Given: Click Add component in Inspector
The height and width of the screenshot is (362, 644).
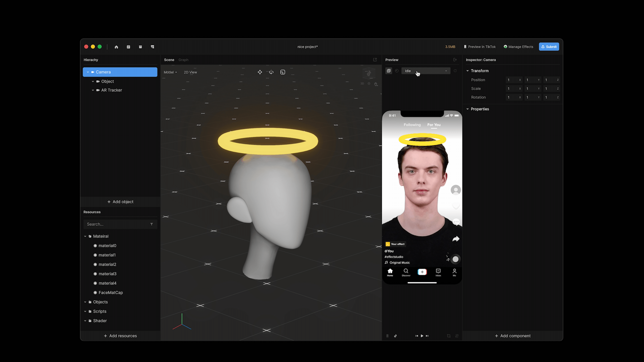Looking at the screenshot, I should tap(513, 336).
